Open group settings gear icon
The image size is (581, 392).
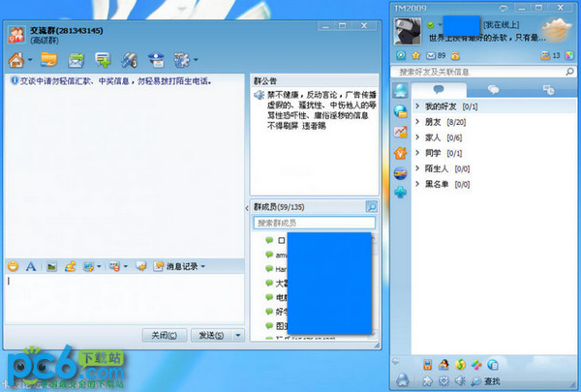[181, 60]
